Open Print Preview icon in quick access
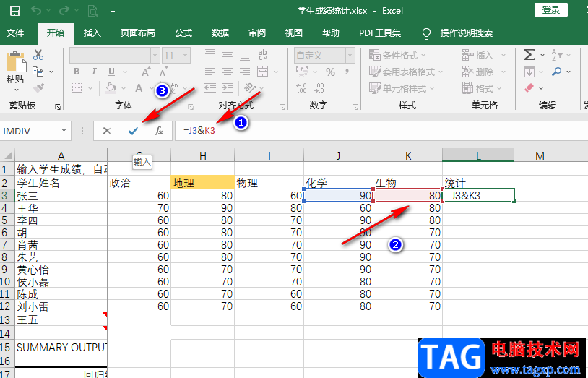Screen dimensions: 588x378 tap(92, 11)
